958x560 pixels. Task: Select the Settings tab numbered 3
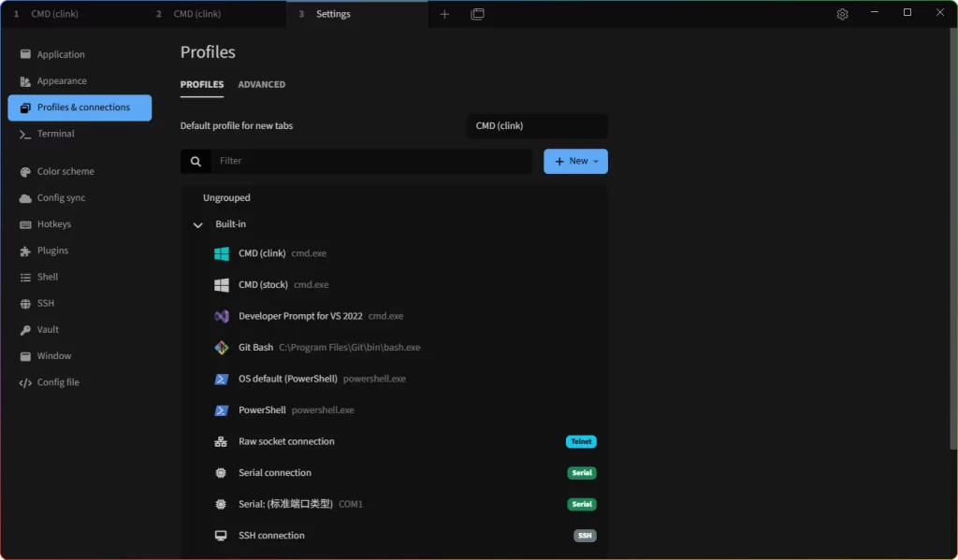pos(356,14)
